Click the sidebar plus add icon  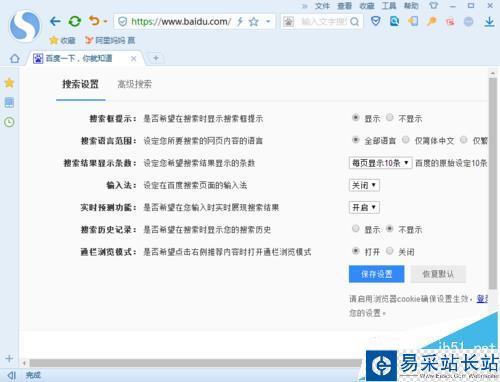click(x=9, y=359)
